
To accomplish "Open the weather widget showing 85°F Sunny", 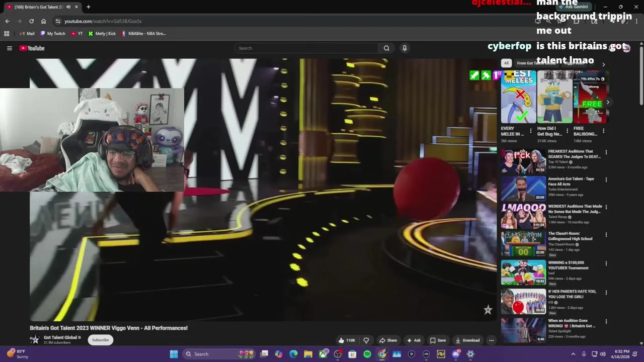I will point(18,354).
